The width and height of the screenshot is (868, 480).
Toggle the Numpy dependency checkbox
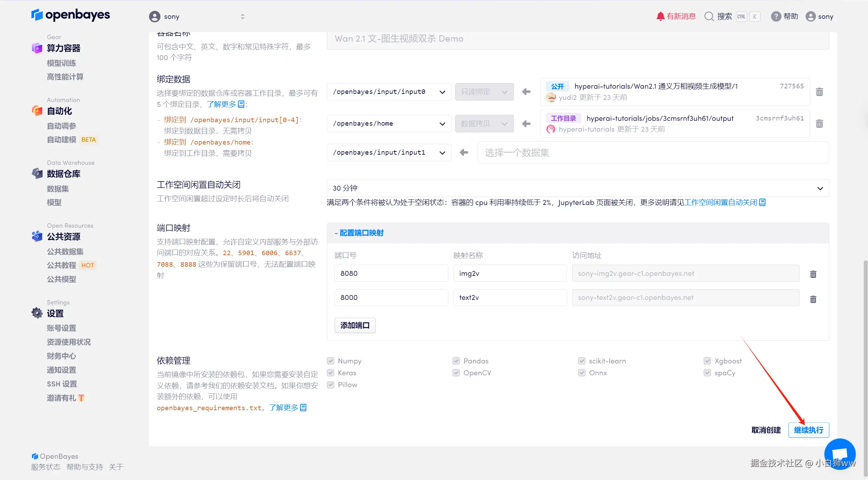pos(331,361)
